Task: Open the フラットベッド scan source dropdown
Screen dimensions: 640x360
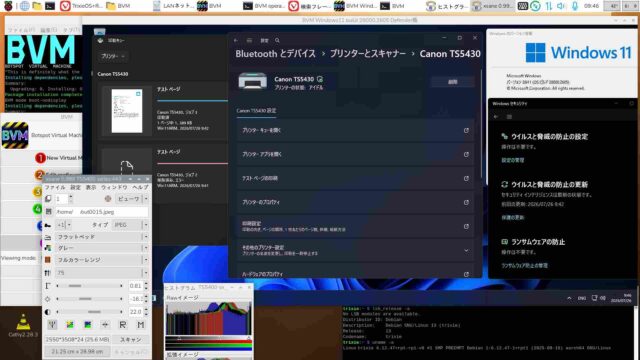Action: (102, 237)
